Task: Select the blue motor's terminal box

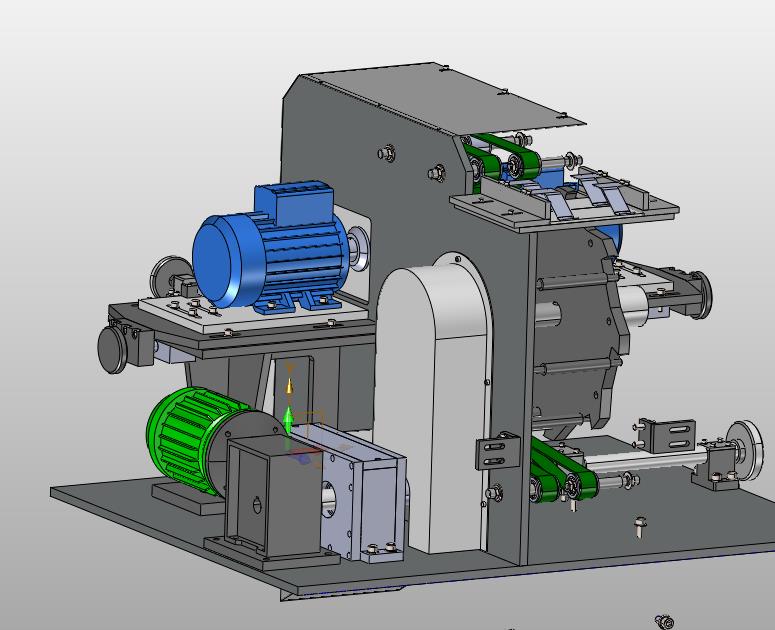Action: click(294, 202)
